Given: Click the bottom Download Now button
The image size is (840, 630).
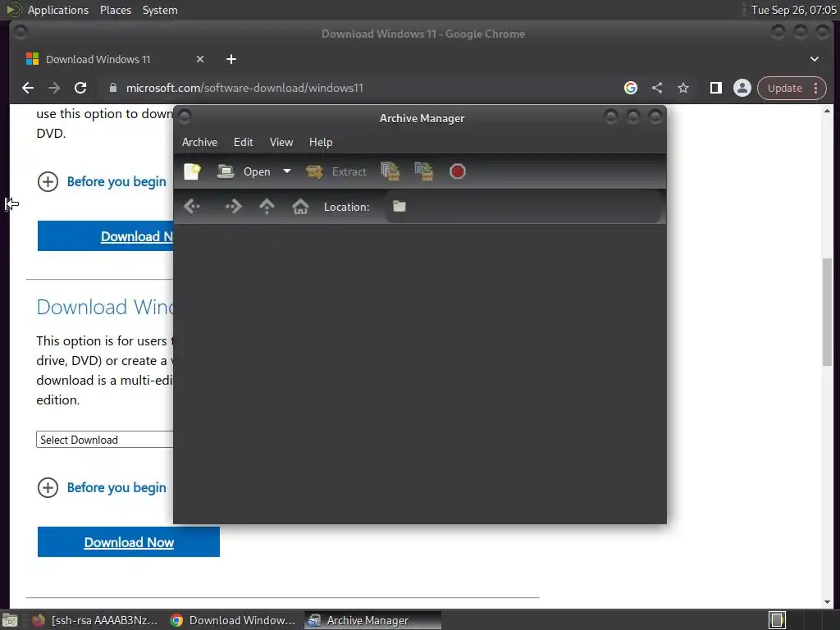Looking at the screenshot, I should click(129, 542).
